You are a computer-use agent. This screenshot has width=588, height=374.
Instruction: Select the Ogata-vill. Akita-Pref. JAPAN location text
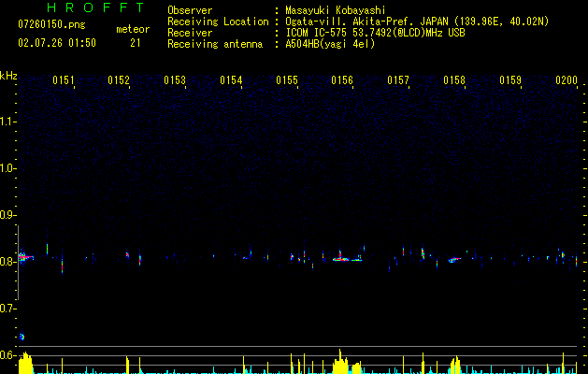pyautogui.click(x=417, y=22)
